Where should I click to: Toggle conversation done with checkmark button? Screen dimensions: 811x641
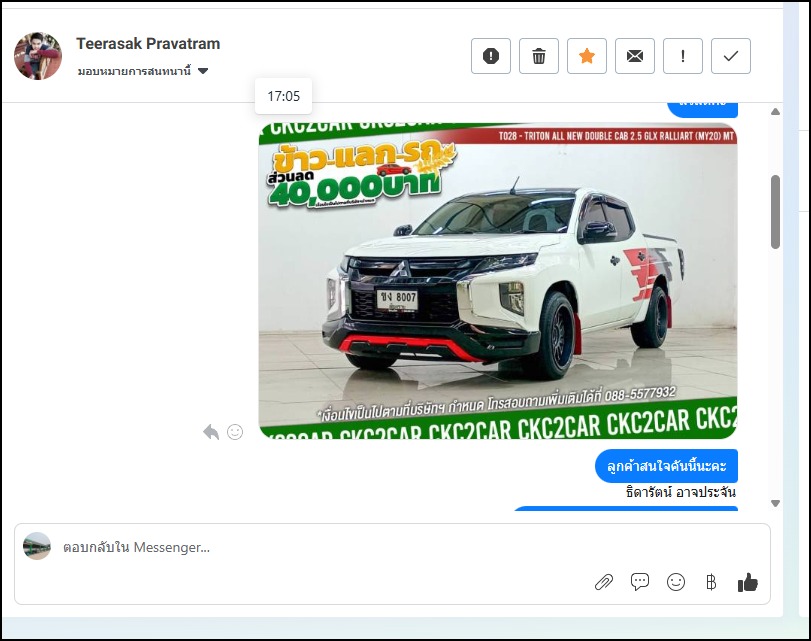731,56
